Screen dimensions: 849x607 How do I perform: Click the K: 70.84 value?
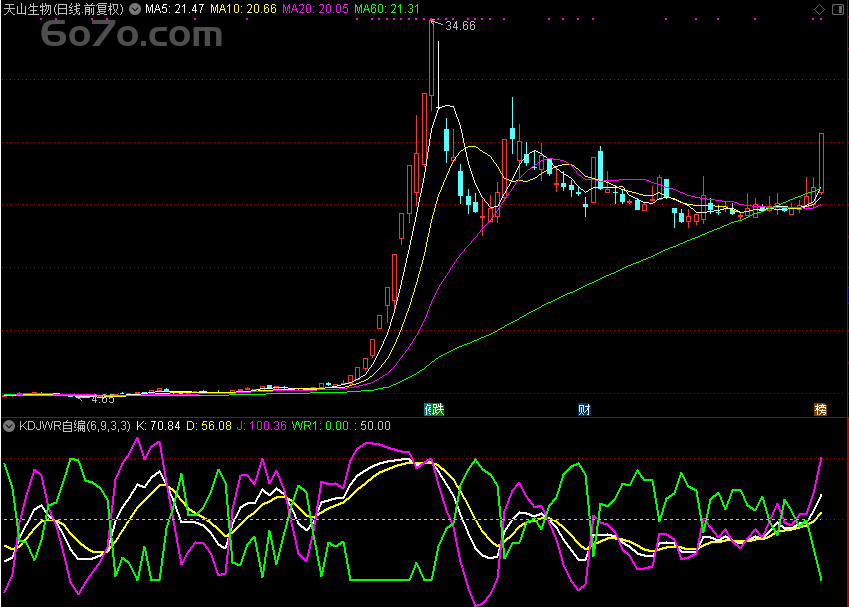coord(158,426)
